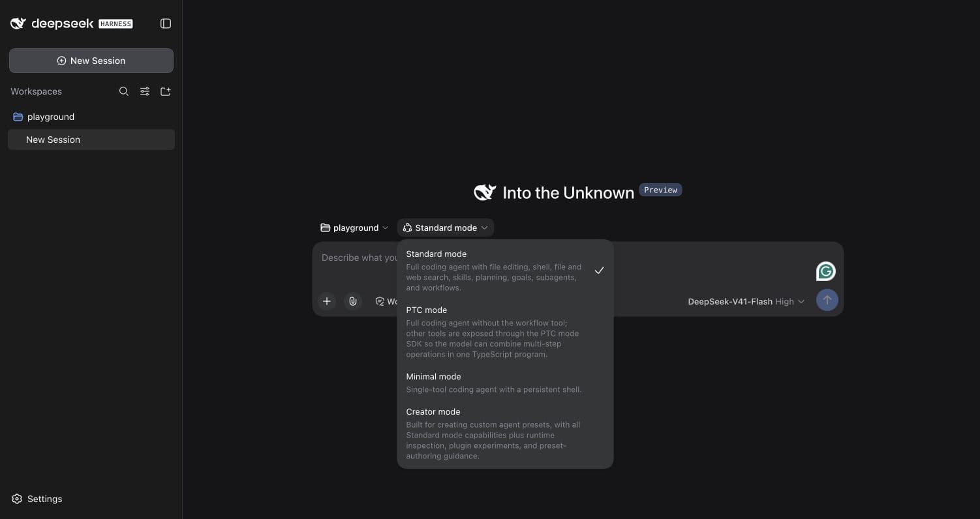Screen dimensions: 980x519
Task: Choose Standard mode from the menu
Action: pyautogui.click(x=505, y=270)
